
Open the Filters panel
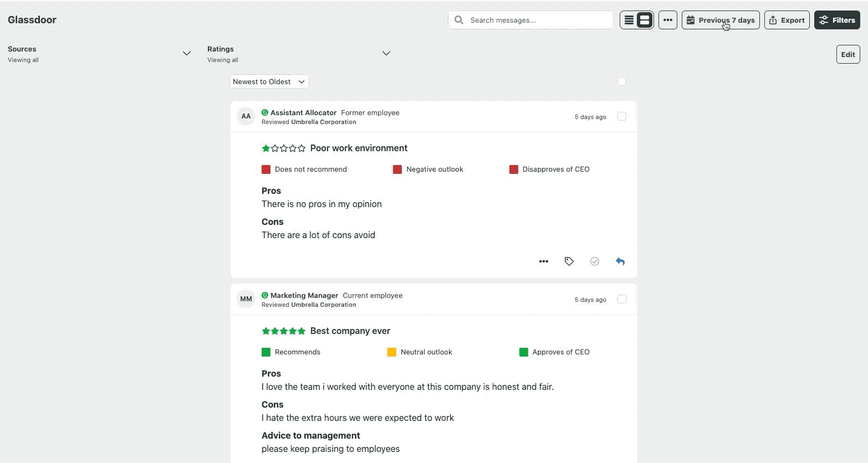837,19
